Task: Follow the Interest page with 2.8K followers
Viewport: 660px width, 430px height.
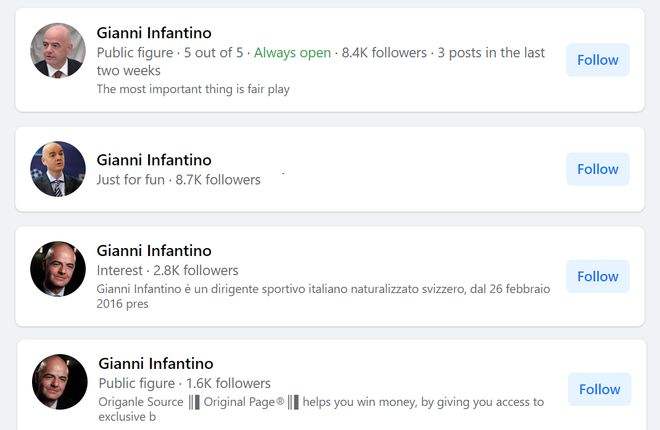Action: 598,276
